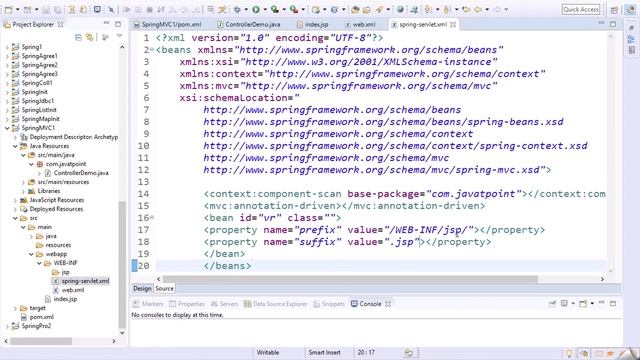Click the Pin Console icon

(x=553, y=304)
